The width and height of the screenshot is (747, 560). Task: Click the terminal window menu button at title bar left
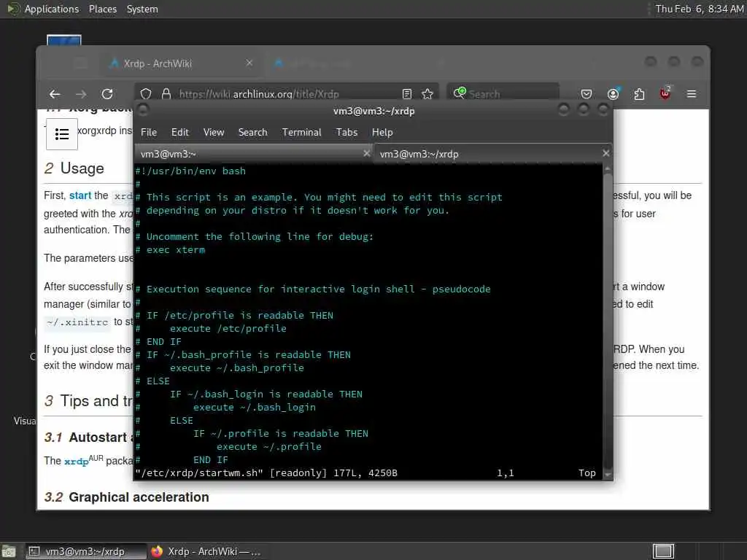(143, 111)
